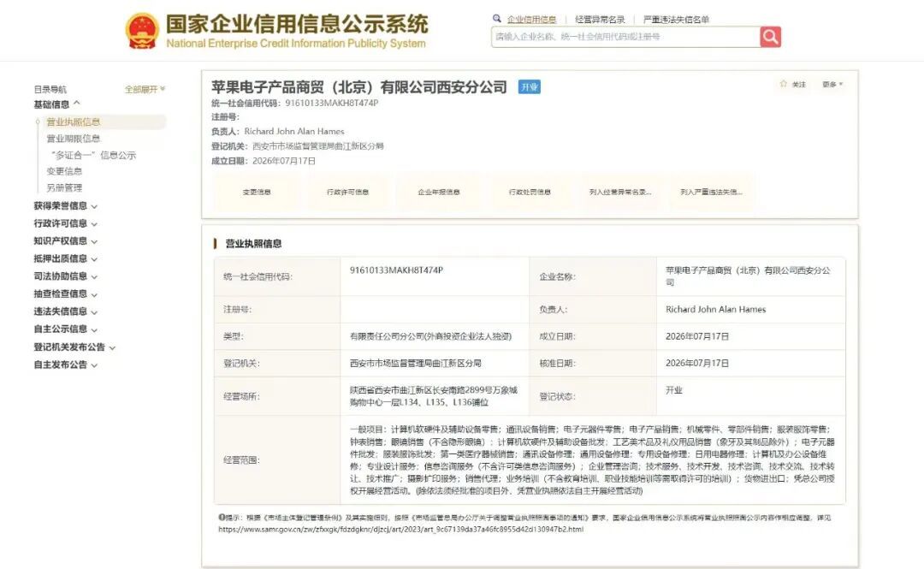The width and height of the screenshot is (924, 569).
Task: Click the national emblem logo
Action: click(142, 31)
